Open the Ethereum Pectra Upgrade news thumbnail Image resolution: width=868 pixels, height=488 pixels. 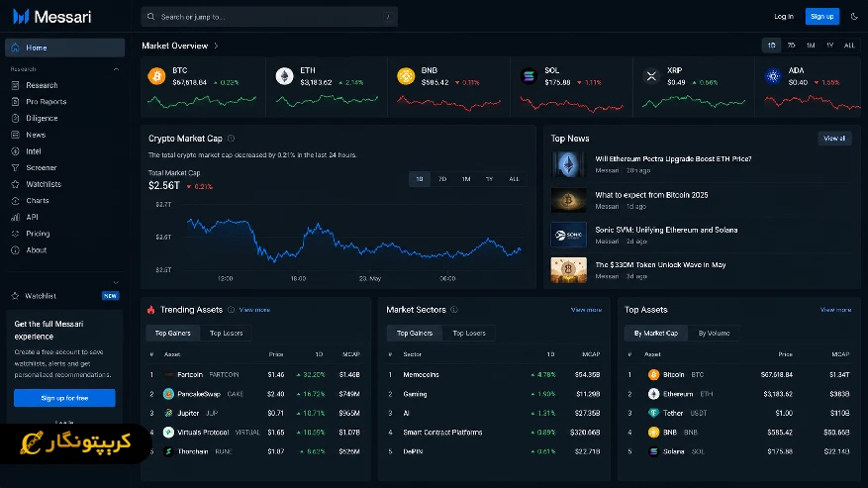[x=568, y=164]
